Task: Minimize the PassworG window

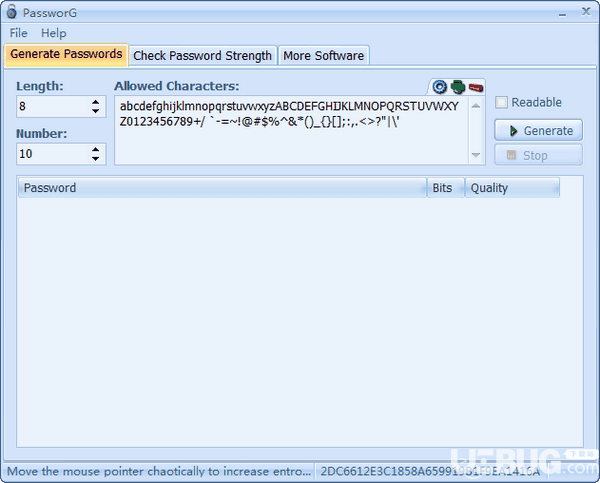Action: (562, 13)
